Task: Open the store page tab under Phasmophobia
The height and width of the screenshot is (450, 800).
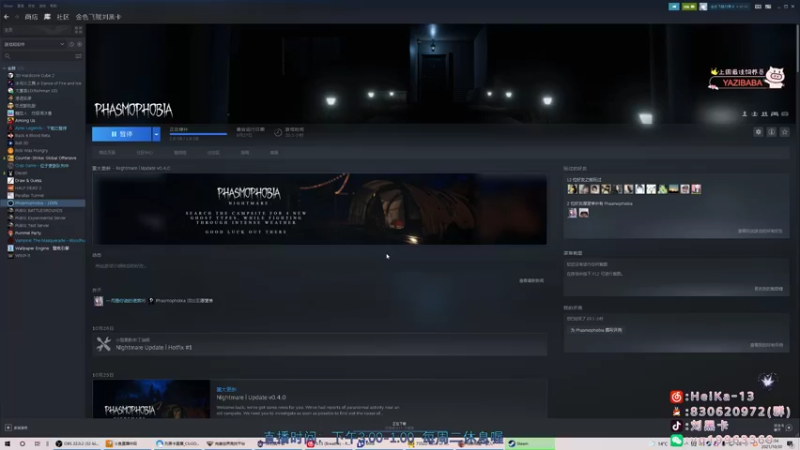Action: click(x=107, y=153)
